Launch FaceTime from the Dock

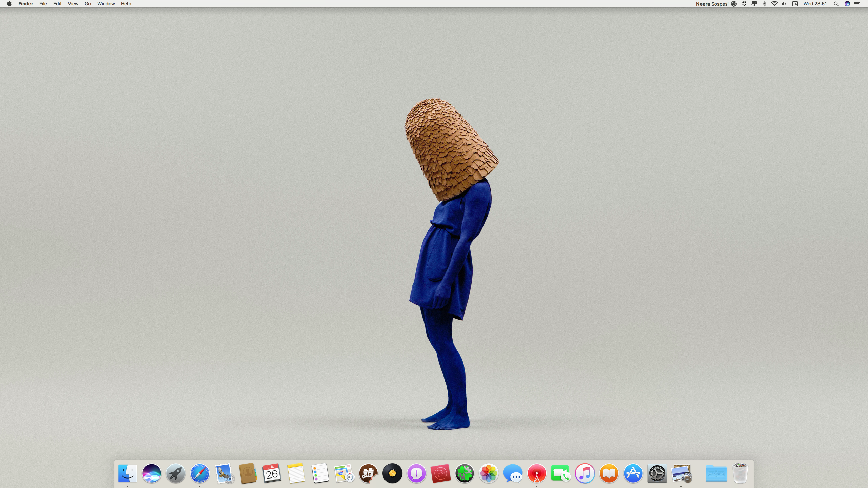pyautogui.click(x=560, y=474)
